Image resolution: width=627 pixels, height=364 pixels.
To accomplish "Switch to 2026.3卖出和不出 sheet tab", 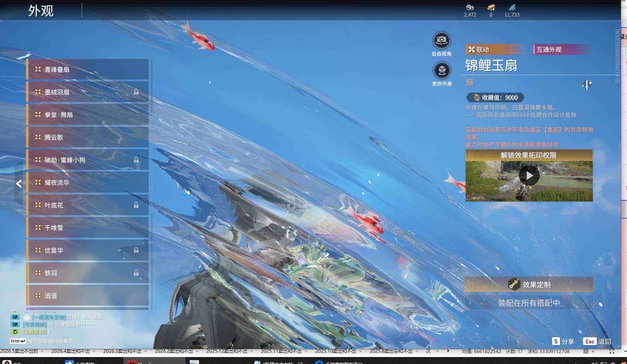I will click(122, 351).
